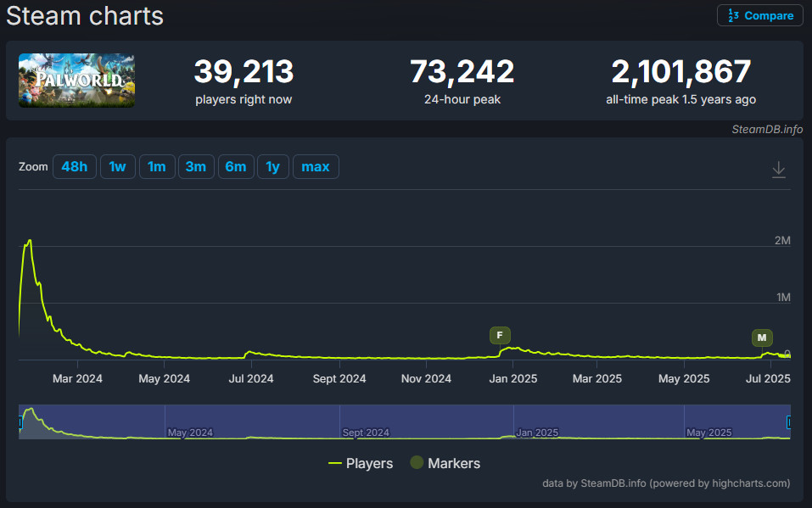Open the chart download menu icon
The image size is (812, 508).
(778, 170)
